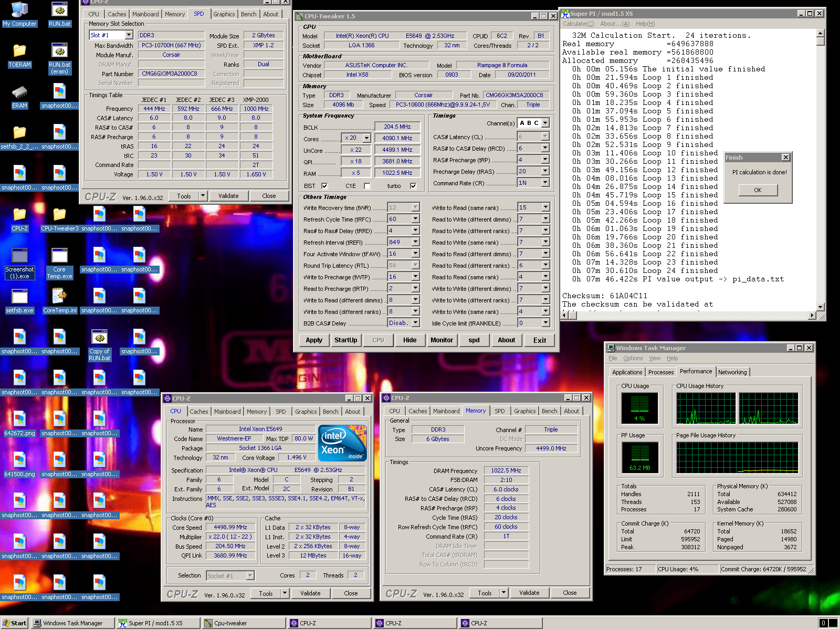
Task: Click the Super PI title bar icon
Action: 565,13
